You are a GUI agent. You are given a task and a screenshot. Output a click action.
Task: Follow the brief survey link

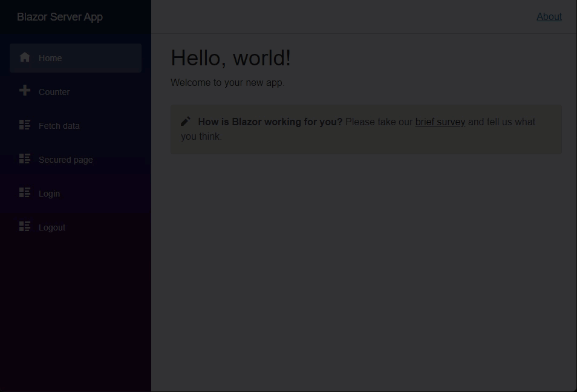[440, 122]
